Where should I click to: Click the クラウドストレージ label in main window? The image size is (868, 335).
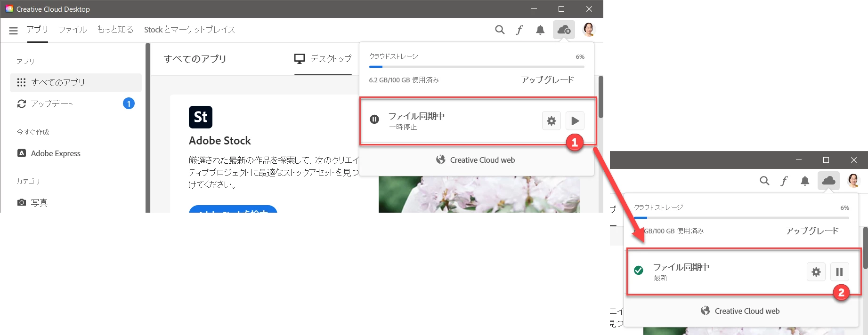click(x=394, y=56)
